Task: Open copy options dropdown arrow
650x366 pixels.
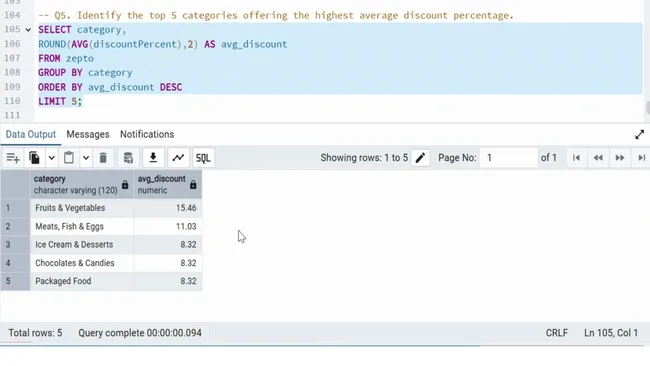Action: pos(51,158)
